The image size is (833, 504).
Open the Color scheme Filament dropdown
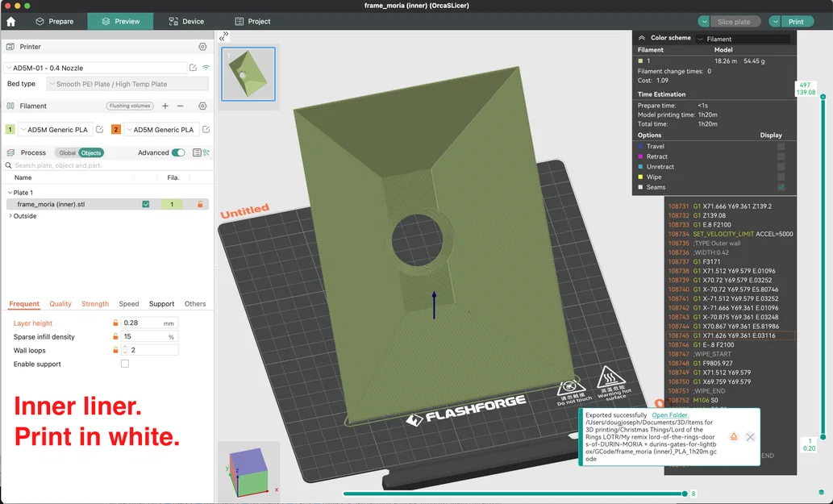pos(743,39)
